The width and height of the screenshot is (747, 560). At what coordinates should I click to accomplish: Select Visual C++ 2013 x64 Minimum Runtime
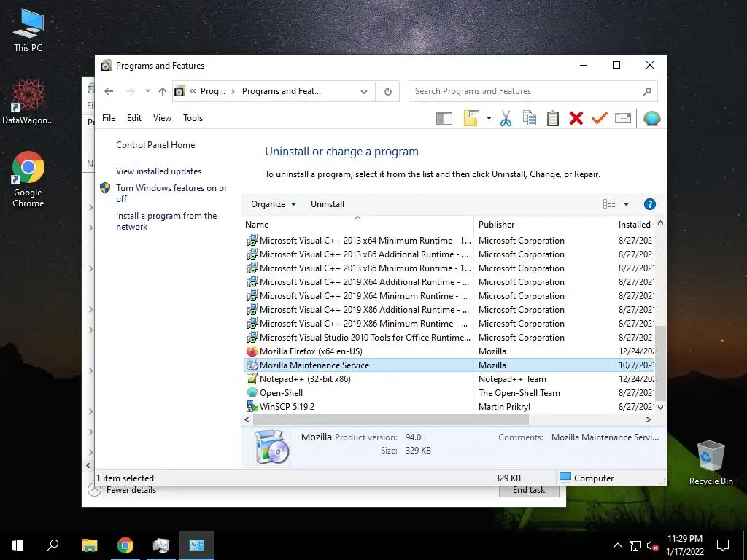click(449, 241)
